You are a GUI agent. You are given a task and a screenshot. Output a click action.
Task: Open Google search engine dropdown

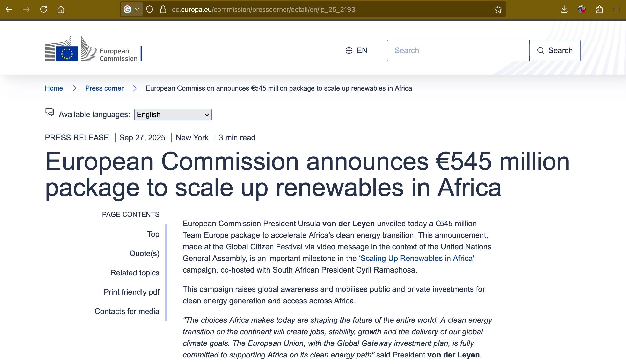coord(131,9)
